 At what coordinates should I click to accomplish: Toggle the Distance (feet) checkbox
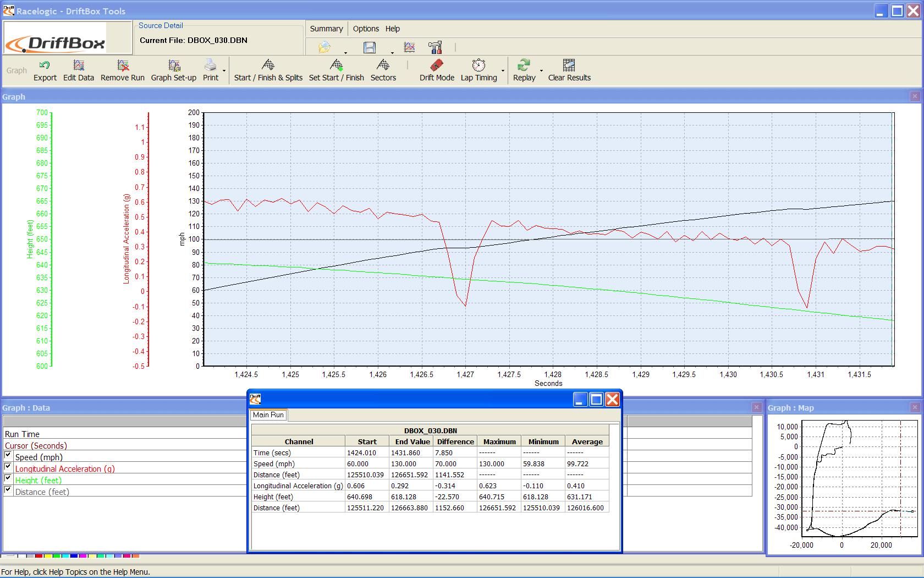8,490
